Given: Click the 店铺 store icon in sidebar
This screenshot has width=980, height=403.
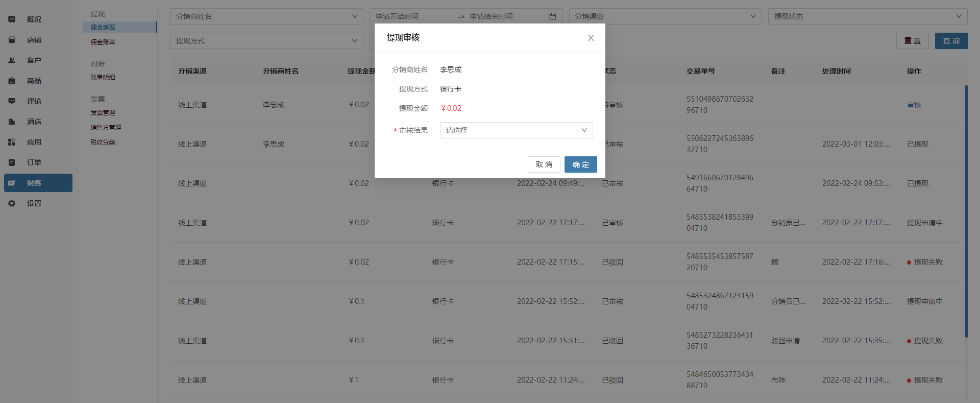Looking at the screenshot, I should 12,40.
